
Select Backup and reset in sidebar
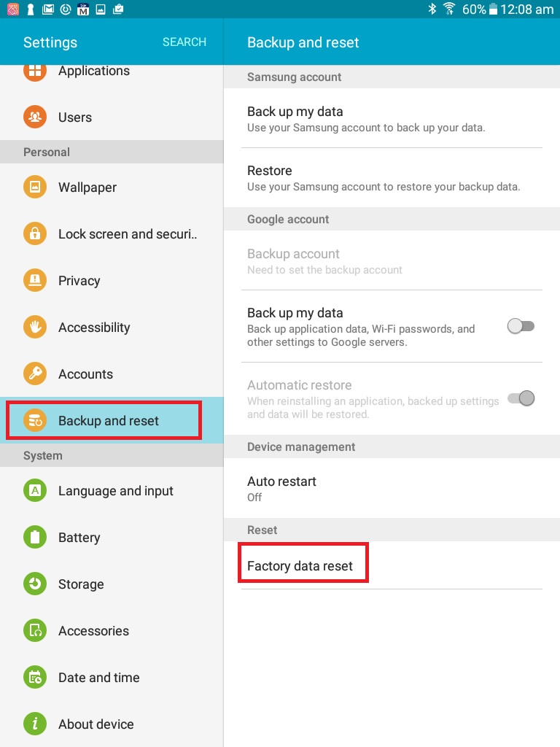(112, 420)
